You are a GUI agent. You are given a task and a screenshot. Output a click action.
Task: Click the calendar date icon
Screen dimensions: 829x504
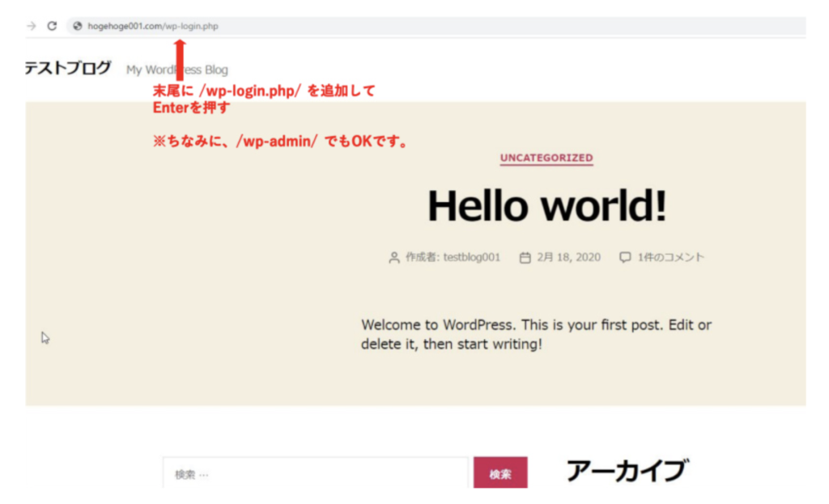[525, 258]
